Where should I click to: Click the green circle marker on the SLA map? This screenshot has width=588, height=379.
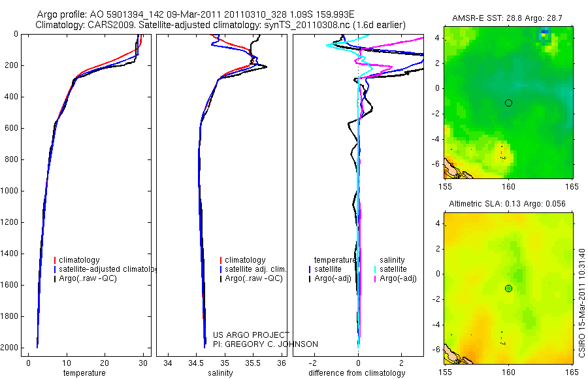coord(508,289)
